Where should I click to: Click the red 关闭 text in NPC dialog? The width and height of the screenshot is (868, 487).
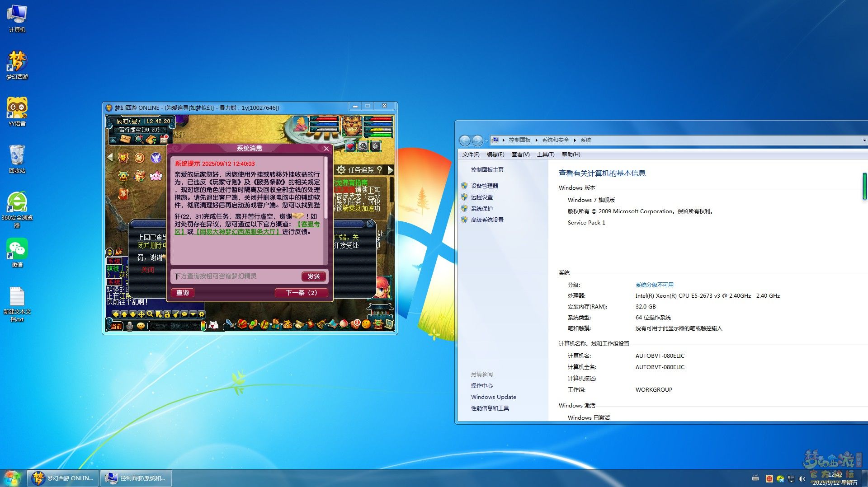[148, 270]
